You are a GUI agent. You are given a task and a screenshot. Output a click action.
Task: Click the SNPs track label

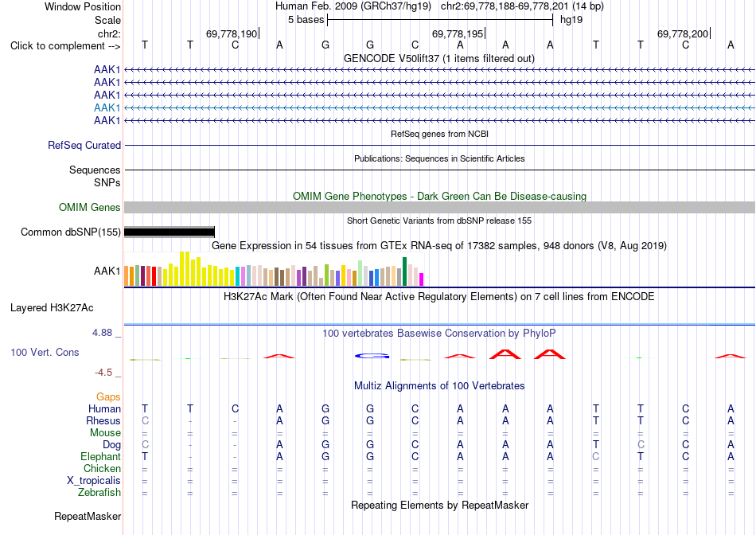[x=107, y=182]
